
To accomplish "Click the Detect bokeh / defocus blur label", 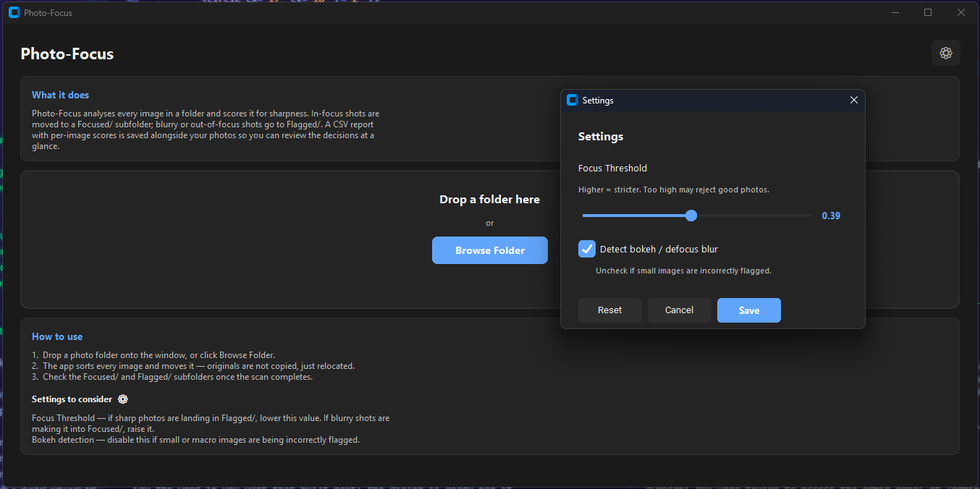I will [659, 249].
